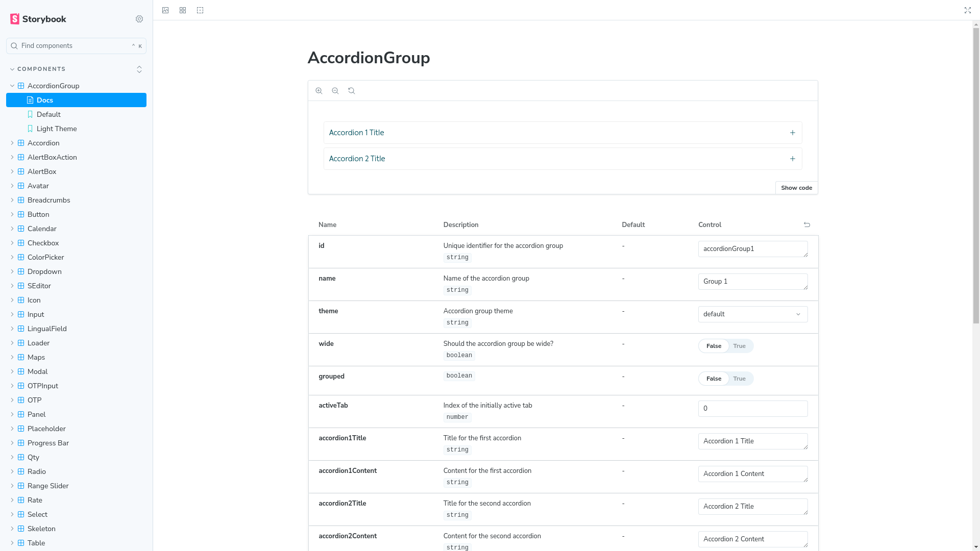Enter full screen mode icon

[x=968, y=10]
